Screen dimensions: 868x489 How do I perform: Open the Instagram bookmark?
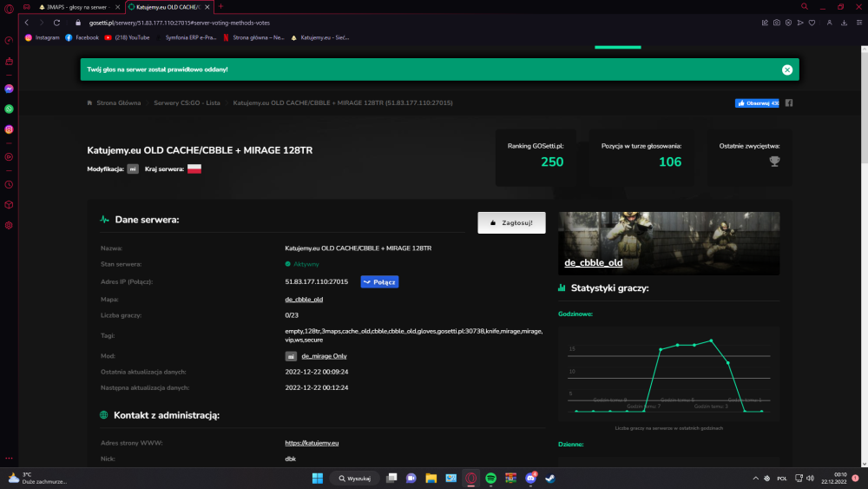[42, 37]
